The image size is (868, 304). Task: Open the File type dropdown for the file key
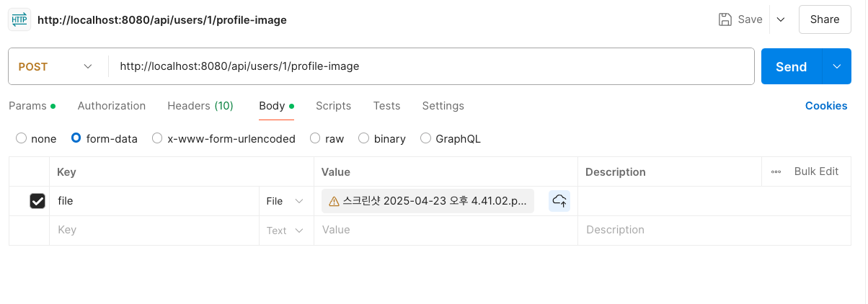pos(285,201)
